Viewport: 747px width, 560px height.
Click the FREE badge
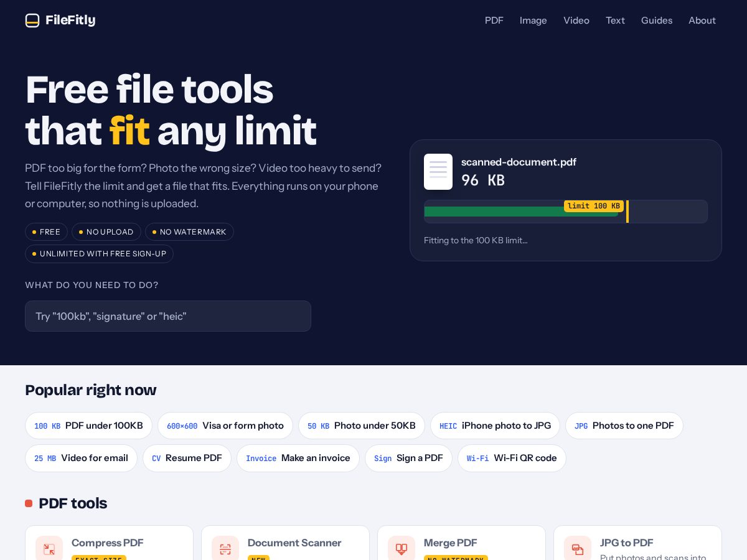click(46, 232)
